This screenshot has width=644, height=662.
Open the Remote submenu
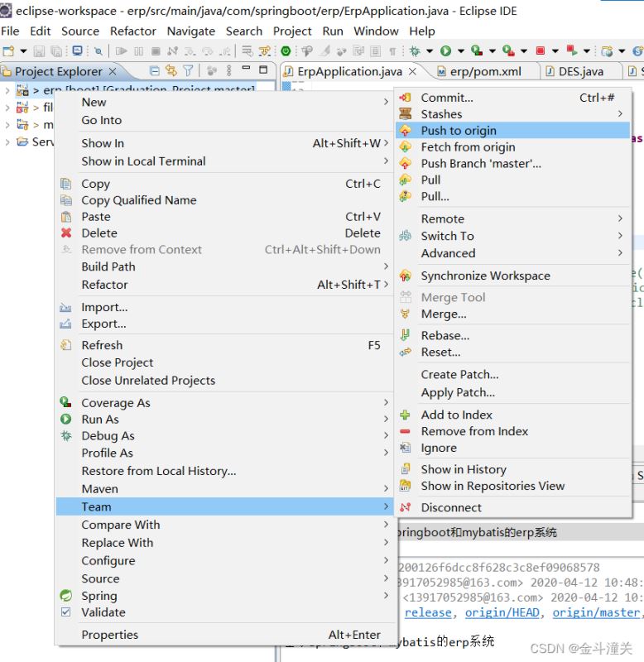513,218
